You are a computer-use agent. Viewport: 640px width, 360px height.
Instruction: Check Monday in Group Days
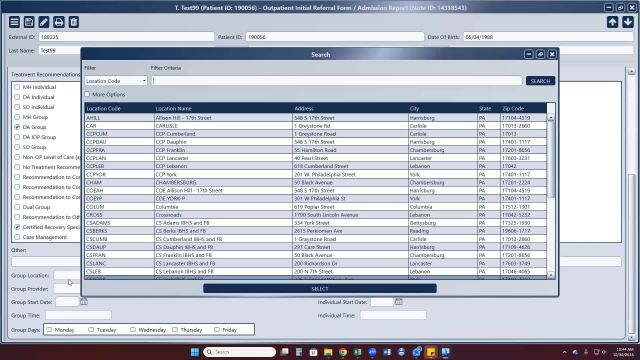click(x=49, y=329)
